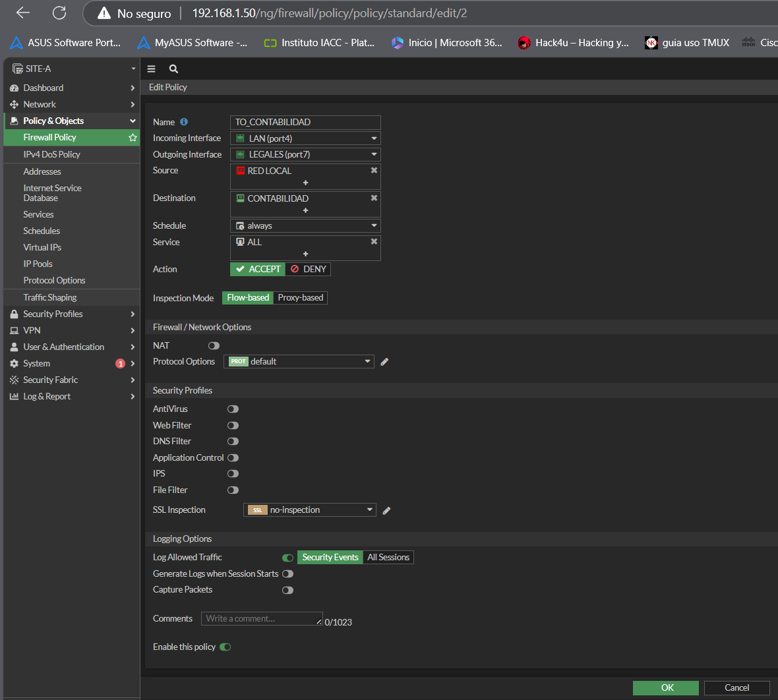Image resolution: width=778 pixels, height=700 pixels.
Task: Open the Schedule dropdown
Action: pos(305,225)
